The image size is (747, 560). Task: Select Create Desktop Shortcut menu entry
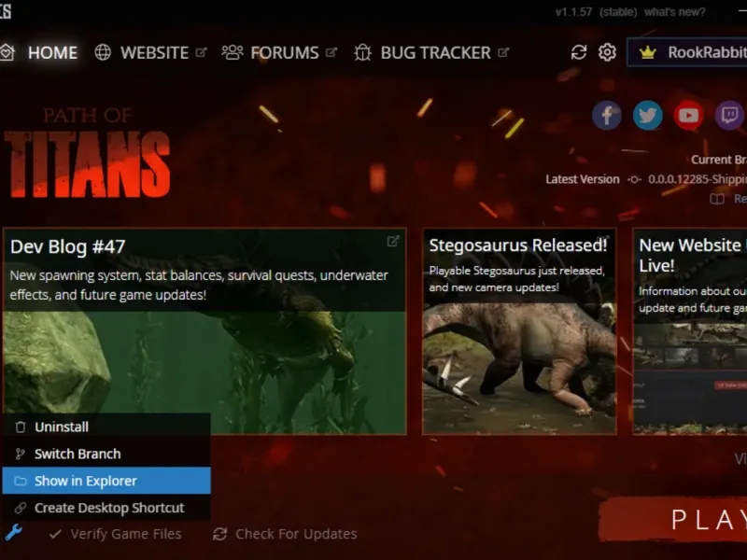click(106, 508)
